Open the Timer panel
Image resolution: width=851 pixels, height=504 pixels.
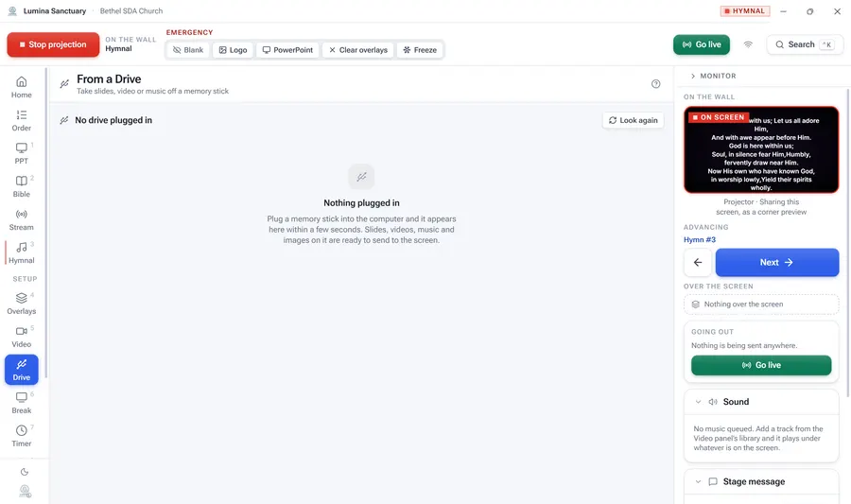(21, 436)
